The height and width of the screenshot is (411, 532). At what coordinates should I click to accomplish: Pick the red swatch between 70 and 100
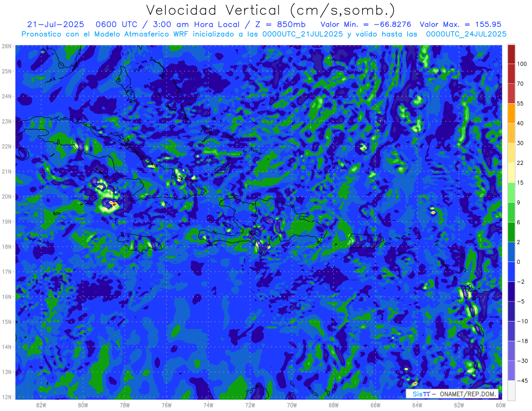[511, 74]
